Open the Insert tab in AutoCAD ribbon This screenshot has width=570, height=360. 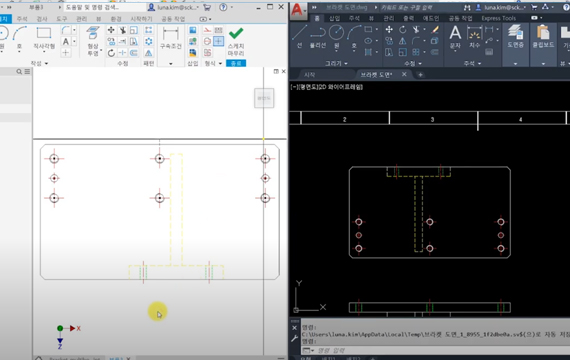point(334,18)
